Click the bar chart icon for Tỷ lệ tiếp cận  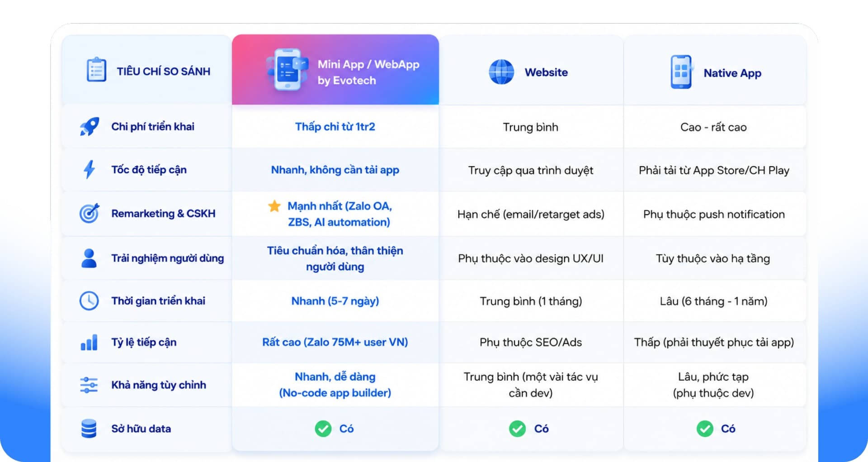point(89,343)
